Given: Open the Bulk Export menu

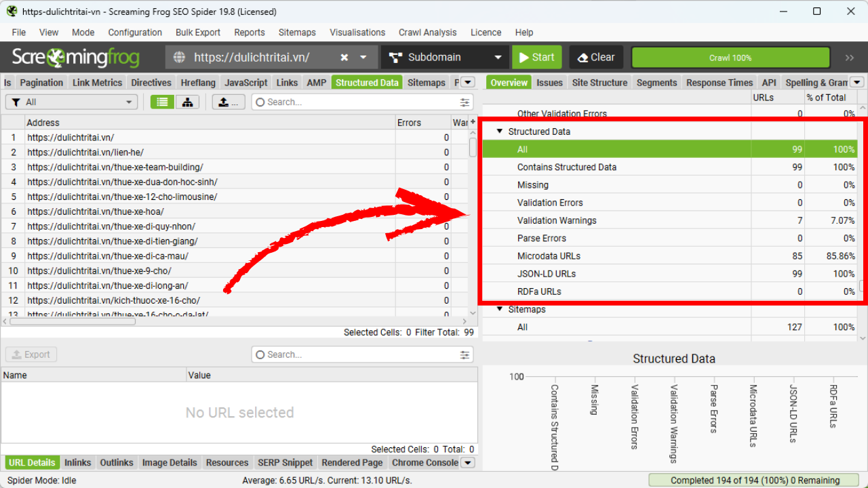Looking at the screenshot, I should pyautogui.click(x=197, y=32).
